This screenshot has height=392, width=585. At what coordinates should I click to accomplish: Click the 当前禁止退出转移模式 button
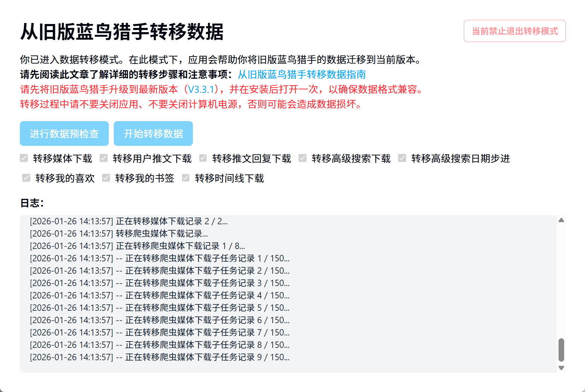[x=514, y=31]
